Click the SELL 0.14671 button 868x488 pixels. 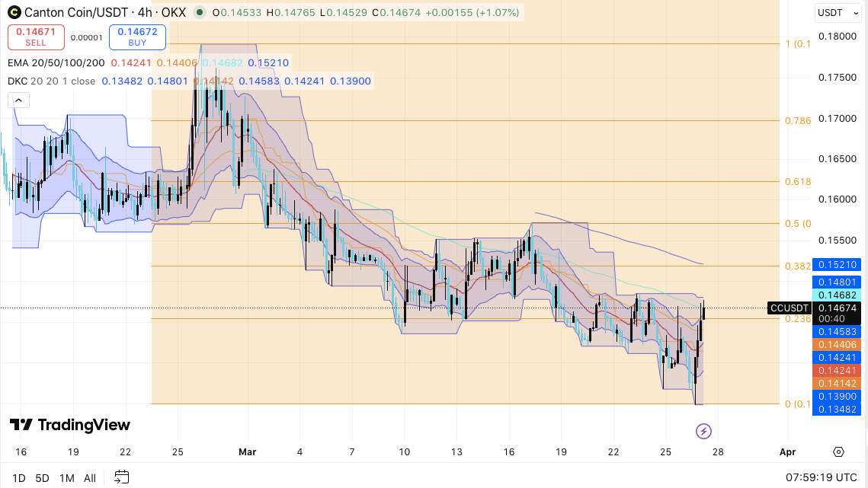pos(36,37)
